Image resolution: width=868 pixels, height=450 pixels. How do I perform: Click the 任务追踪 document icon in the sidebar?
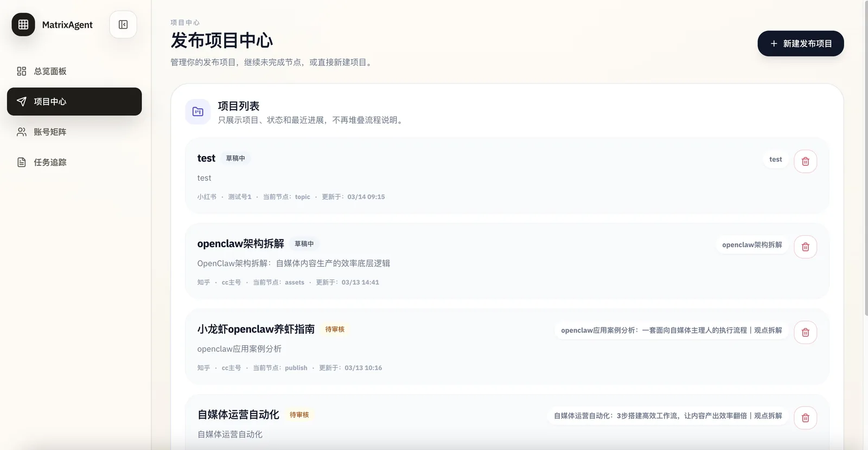click(x=22, y=162)
